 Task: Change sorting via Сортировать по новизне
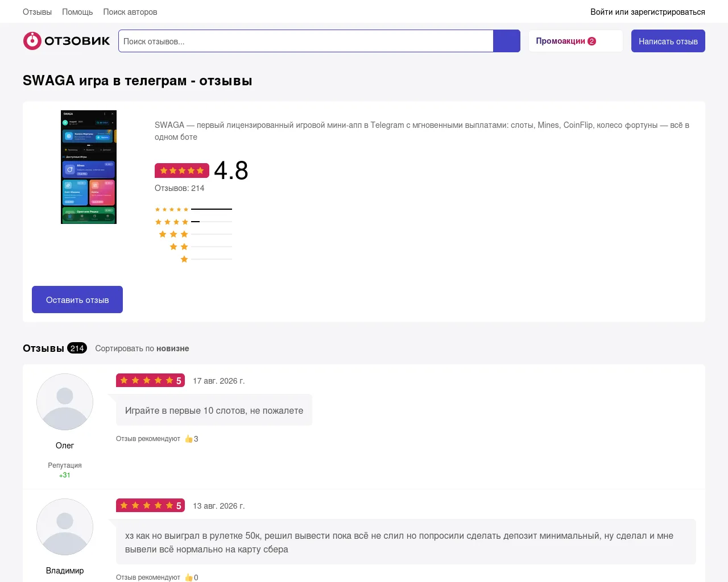142,348
